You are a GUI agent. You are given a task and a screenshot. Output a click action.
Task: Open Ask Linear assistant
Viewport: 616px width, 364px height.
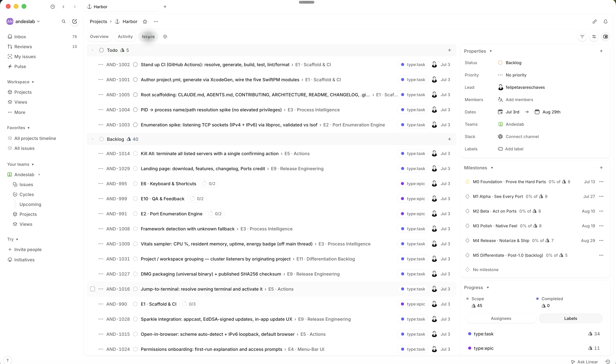tap(585, 362)
